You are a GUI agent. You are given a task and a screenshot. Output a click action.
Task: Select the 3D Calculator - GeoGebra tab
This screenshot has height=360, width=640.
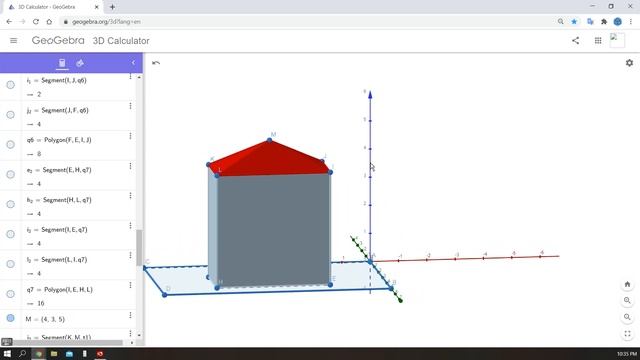tap(52, 7)
